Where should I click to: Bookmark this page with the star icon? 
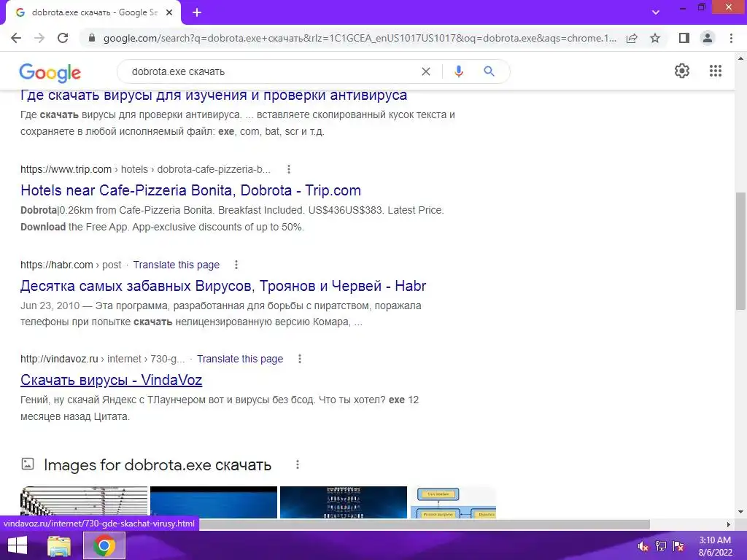tap(655, 38)
